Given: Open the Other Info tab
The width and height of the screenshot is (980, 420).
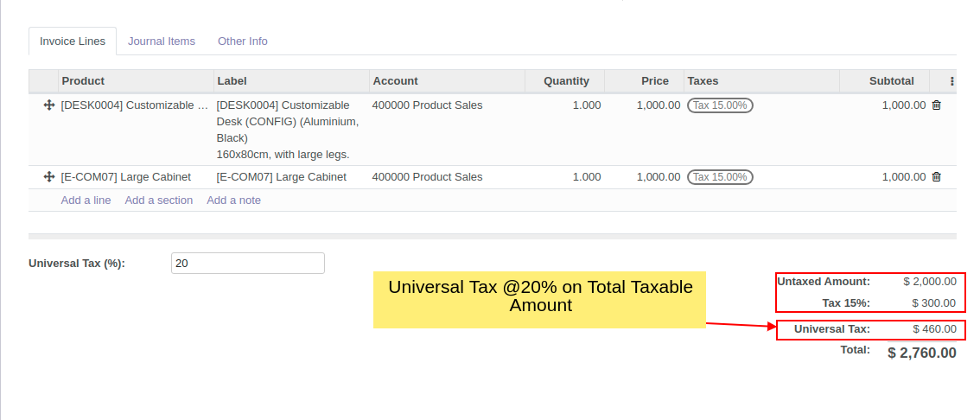Looking at the screenshot, I should [242, 41].
